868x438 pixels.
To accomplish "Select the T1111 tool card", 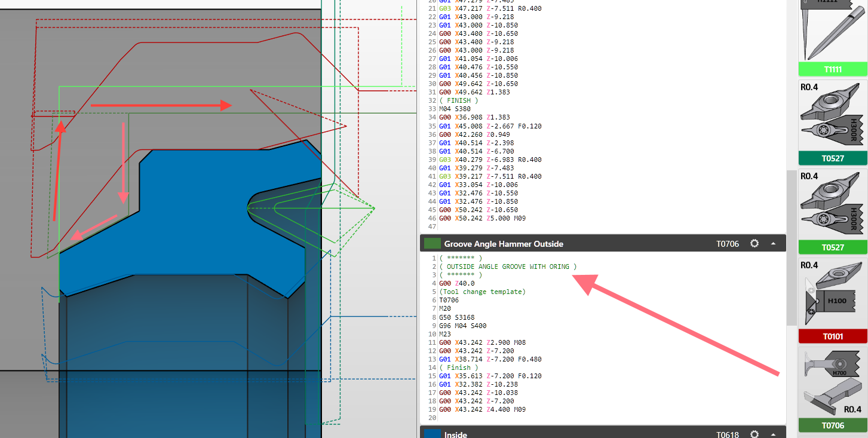I will coord(833,37).
